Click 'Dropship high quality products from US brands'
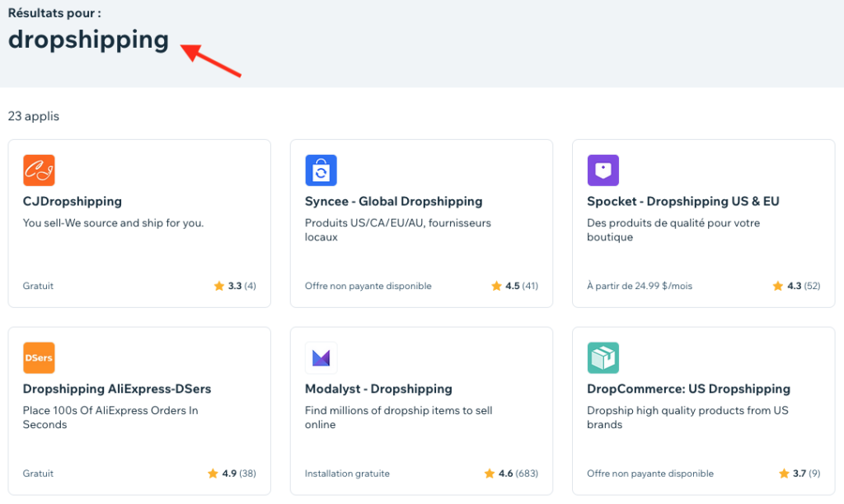Screen dimensions: 844x504 pyautogui.click(x=687, y=418)
